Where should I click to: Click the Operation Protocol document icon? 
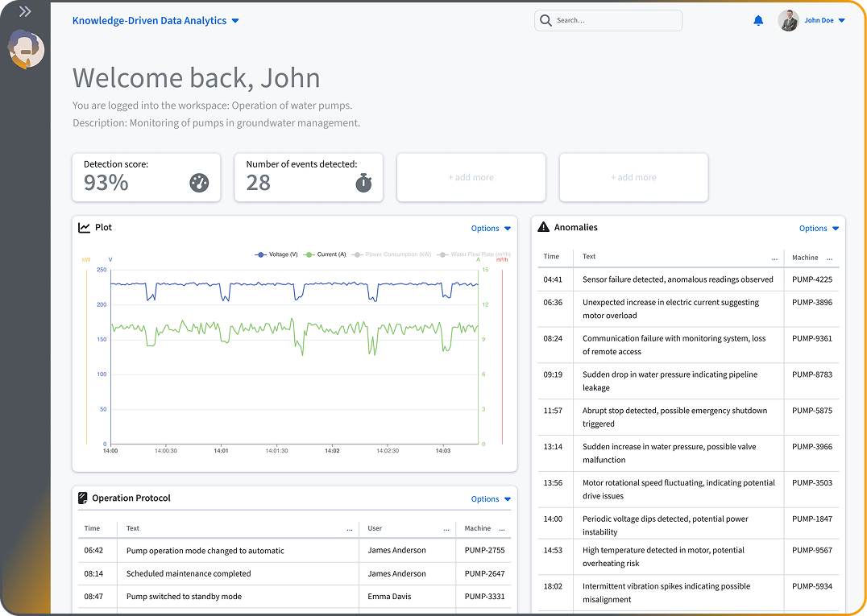(x=83, y=498)
